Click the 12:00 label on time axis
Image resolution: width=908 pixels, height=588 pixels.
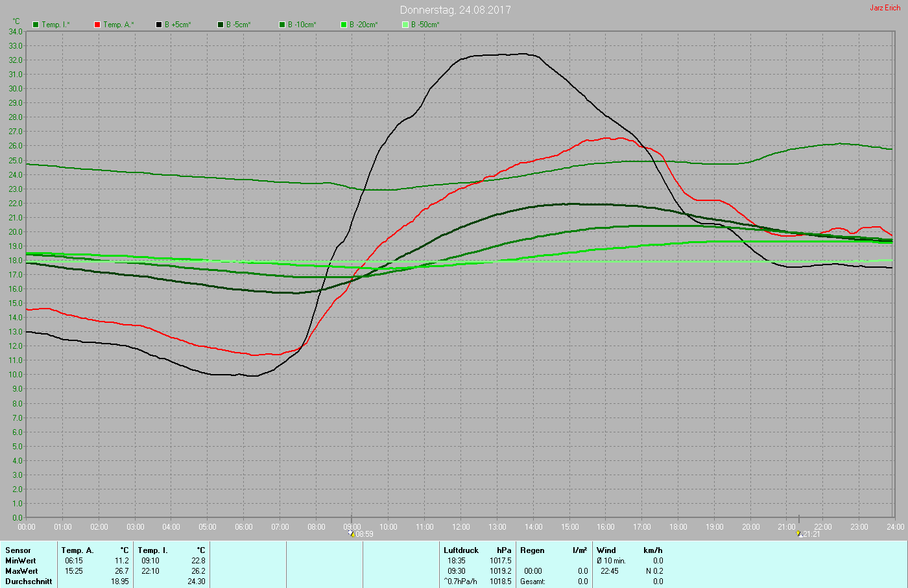461,527
